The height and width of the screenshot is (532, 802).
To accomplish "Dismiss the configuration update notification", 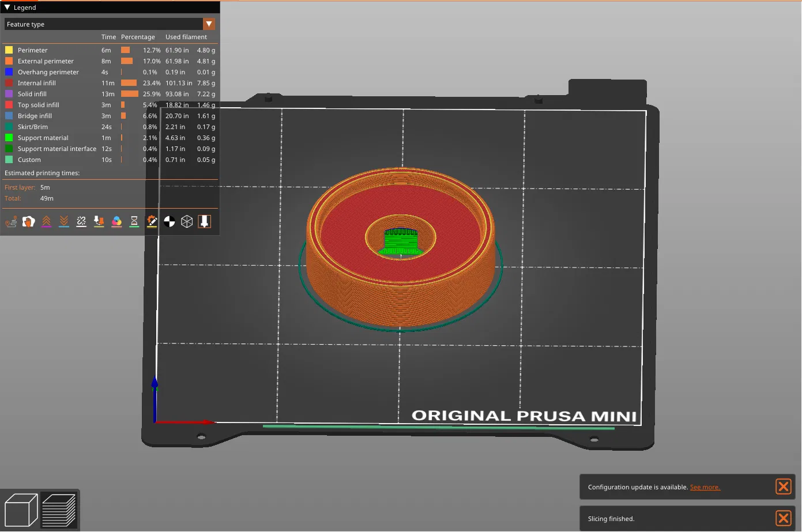I will (x=784, y=486).
